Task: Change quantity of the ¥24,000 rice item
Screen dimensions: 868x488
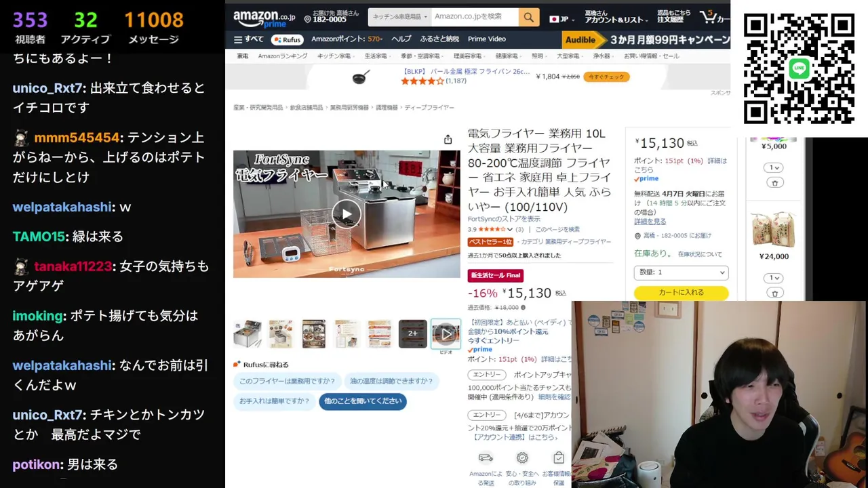Action: [774, 278]
